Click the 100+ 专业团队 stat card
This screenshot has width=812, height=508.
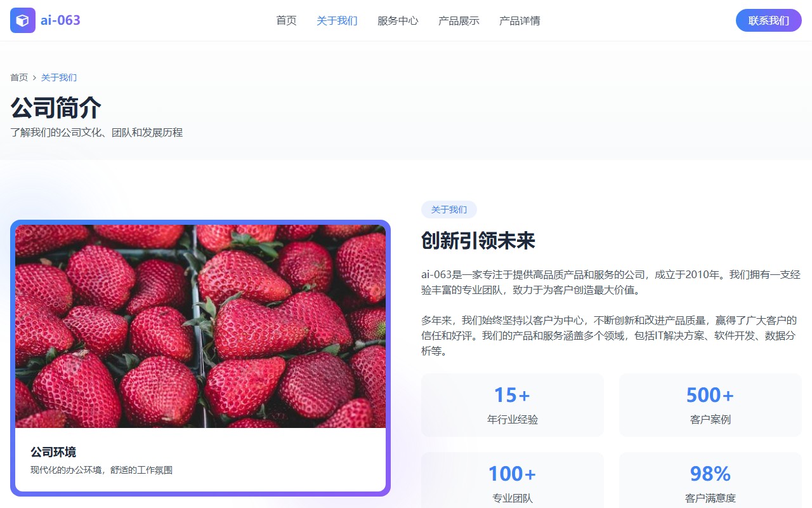[x=512, y=481]
